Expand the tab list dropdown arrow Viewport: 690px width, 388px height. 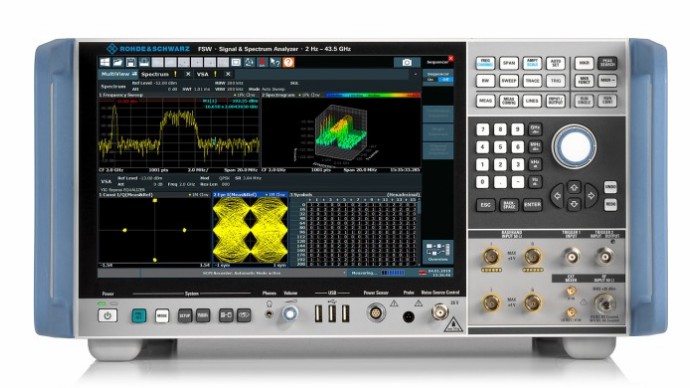415,74
